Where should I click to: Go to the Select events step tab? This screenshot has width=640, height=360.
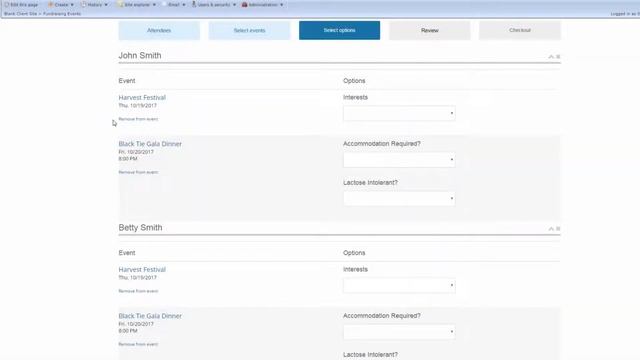point(249,30)
